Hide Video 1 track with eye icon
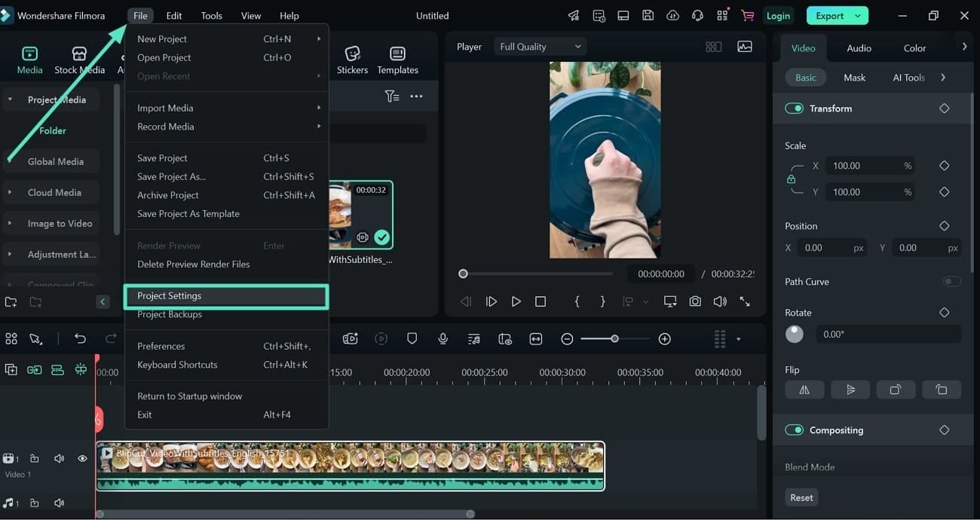The height and width of the screenshot is (520, 980). click(x=82, y=458)
